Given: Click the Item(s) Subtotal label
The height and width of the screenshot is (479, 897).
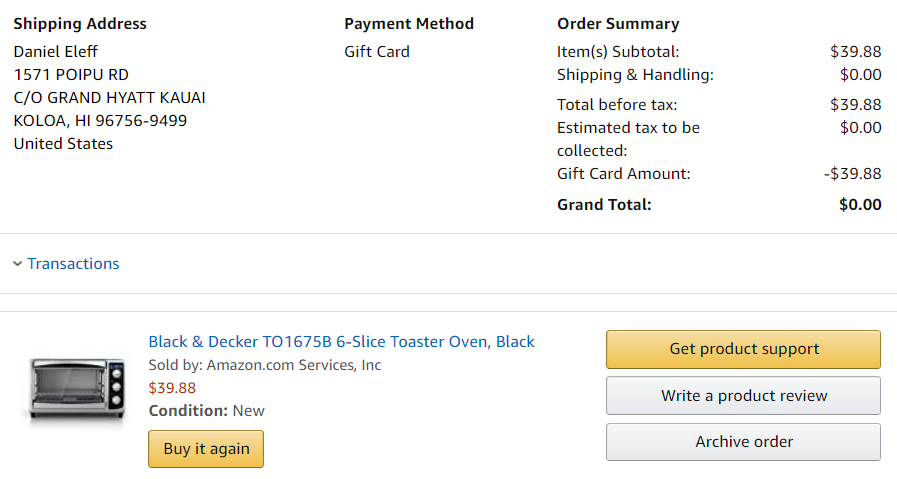Looking at the screenshot, I should (618, 52).
